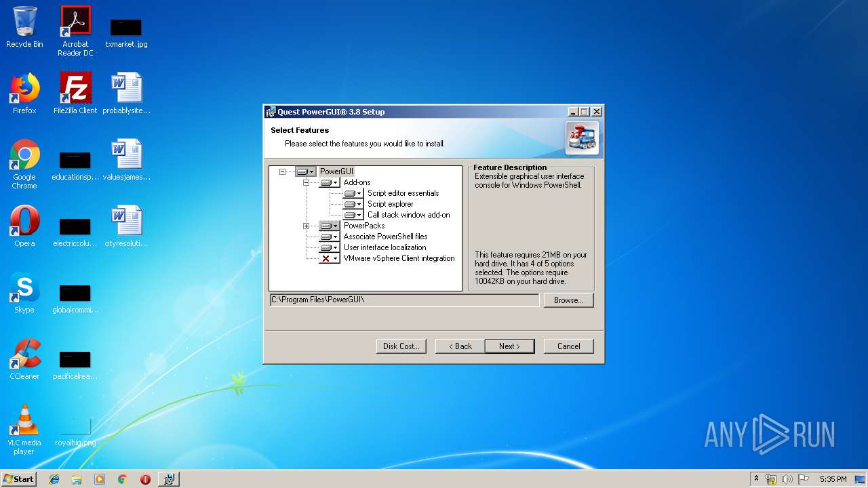Select Call stack window add-on label

click(x=408, y=215)
